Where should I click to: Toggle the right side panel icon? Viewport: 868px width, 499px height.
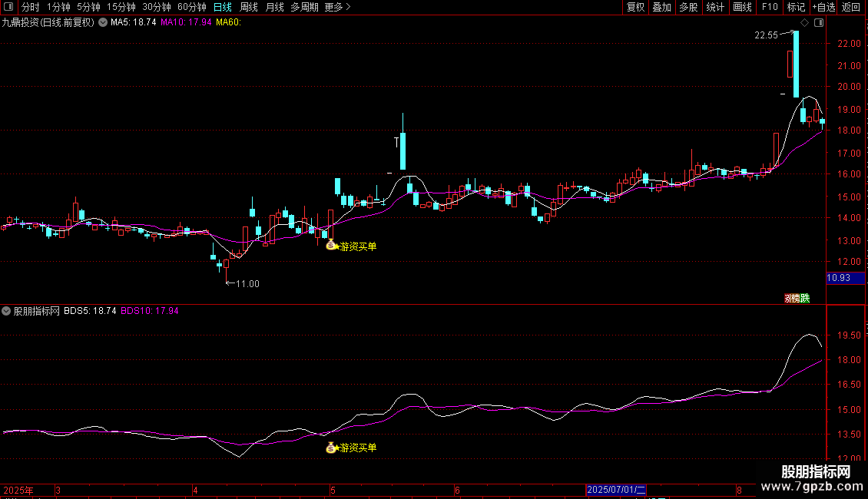point(819,23)
